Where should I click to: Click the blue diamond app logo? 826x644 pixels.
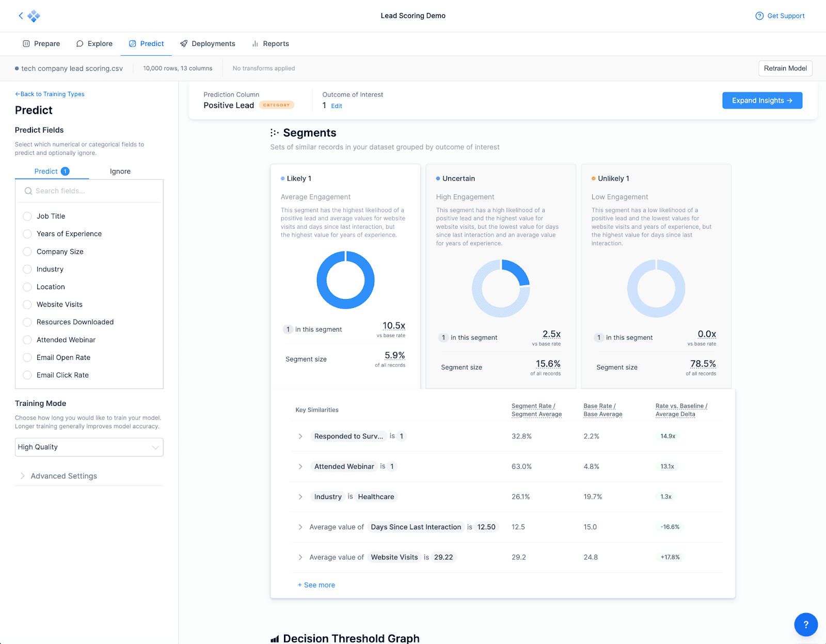pyautogui.click(x=34, y=16)
